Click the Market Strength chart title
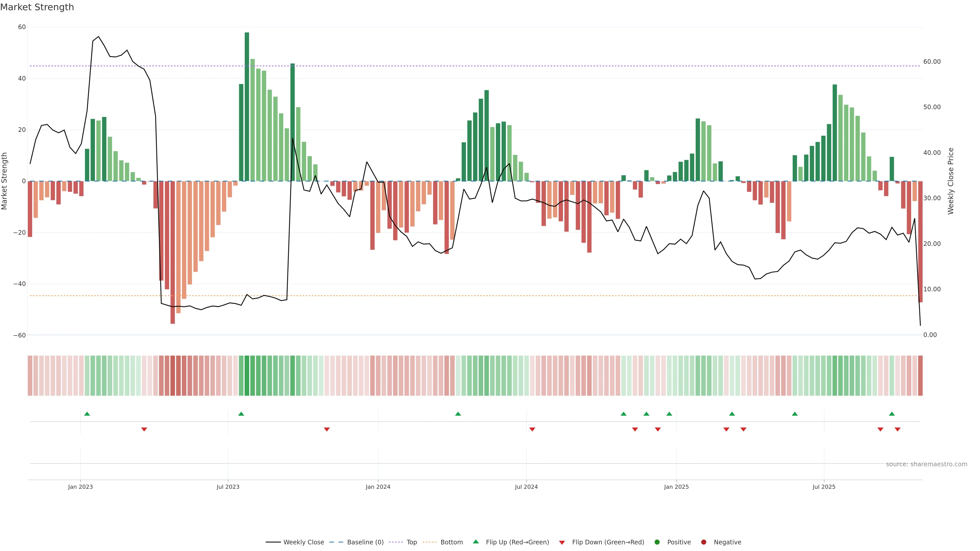 (x=37, y=7)
